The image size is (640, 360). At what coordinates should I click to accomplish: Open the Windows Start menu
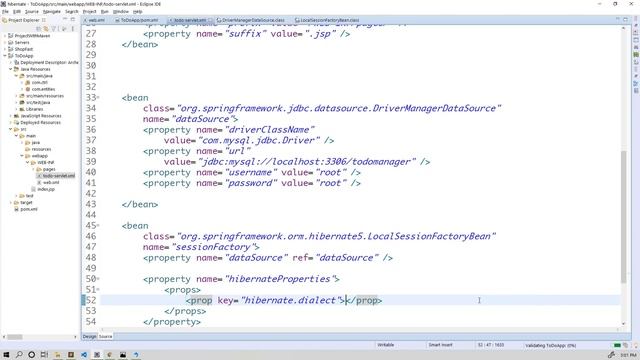click(x=6, y=355)
